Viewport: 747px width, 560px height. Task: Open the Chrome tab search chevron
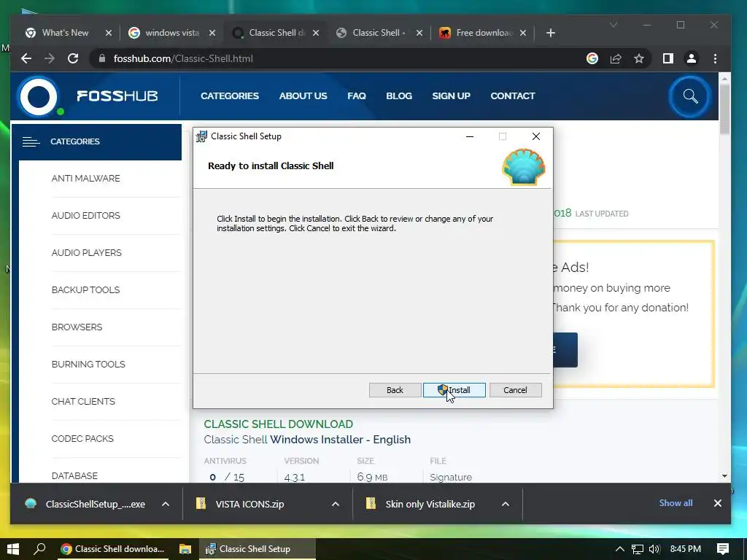point(614,25)
